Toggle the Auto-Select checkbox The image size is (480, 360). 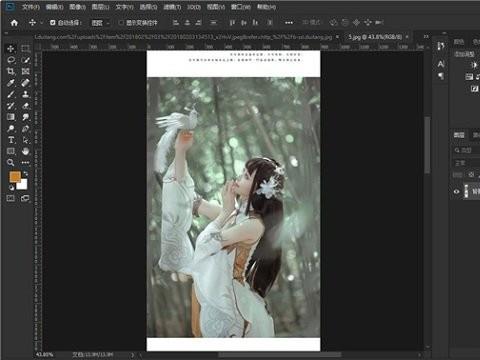coord(52,23)
